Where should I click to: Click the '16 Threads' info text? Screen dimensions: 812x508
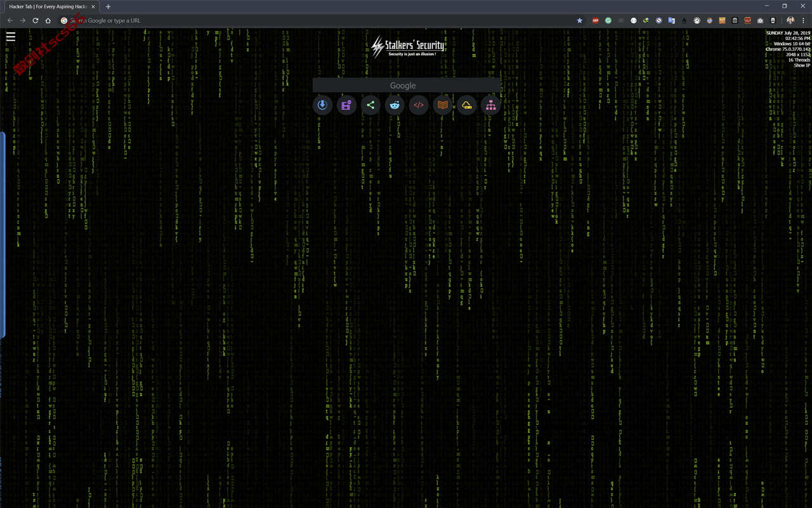pyautogui.click(x=799, y=60)
